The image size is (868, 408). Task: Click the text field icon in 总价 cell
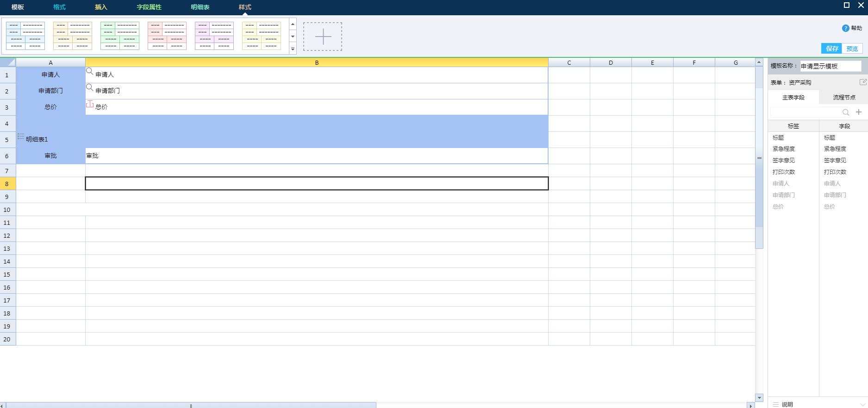pos(90,104)
